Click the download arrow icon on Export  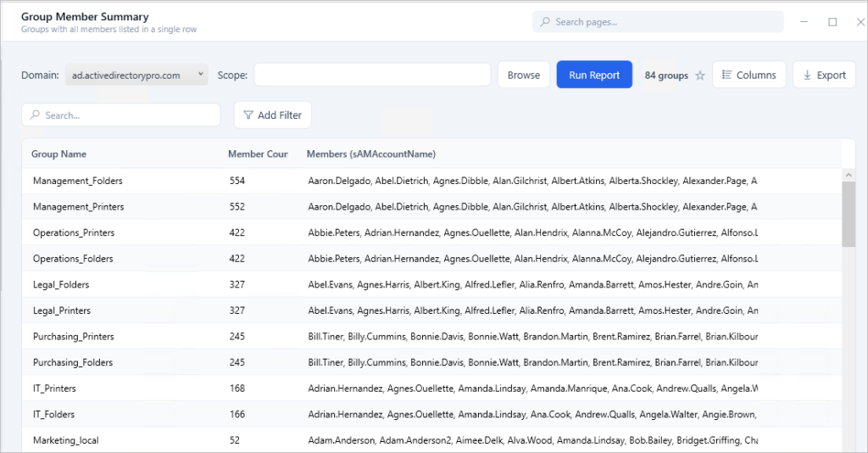[807, 75]
